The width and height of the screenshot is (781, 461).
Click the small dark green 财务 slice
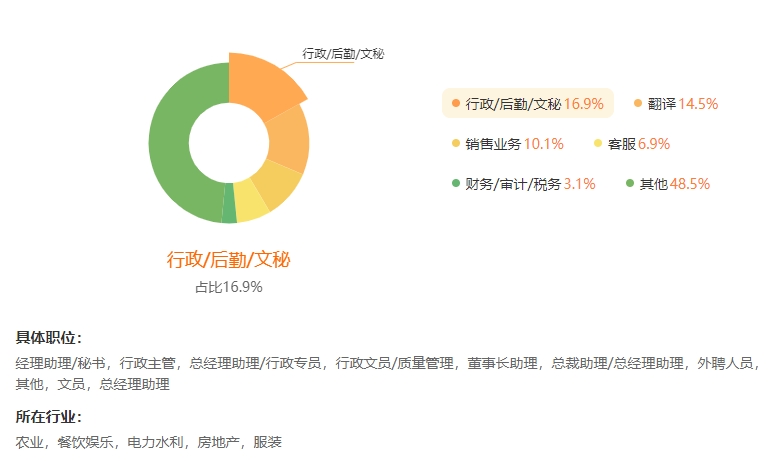(x=229, y=203)
